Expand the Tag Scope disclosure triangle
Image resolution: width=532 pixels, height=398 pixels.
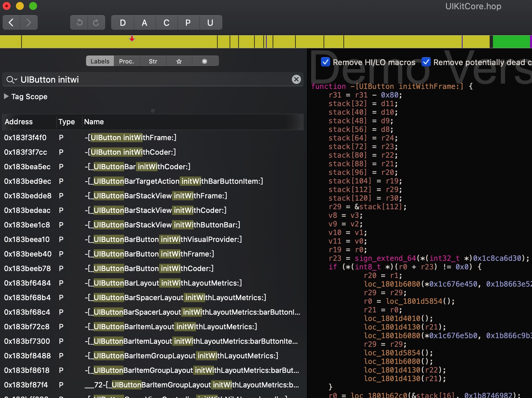coord(6,96)
